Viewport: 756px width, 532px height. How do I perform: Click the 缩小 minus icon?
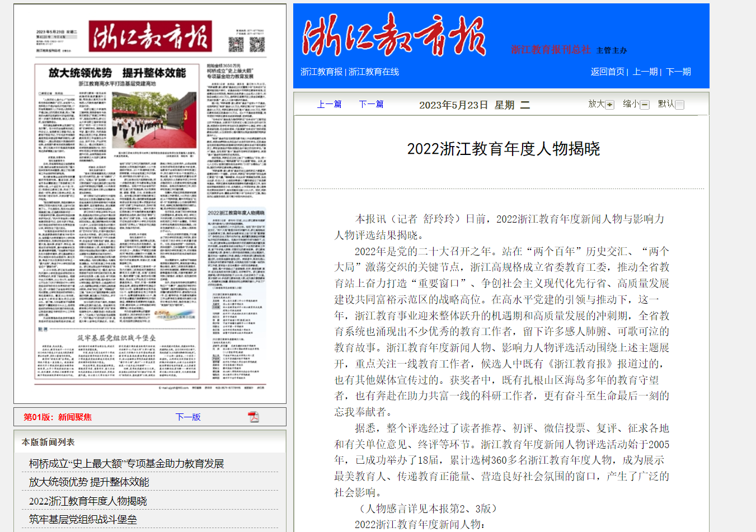pos(645,105)
